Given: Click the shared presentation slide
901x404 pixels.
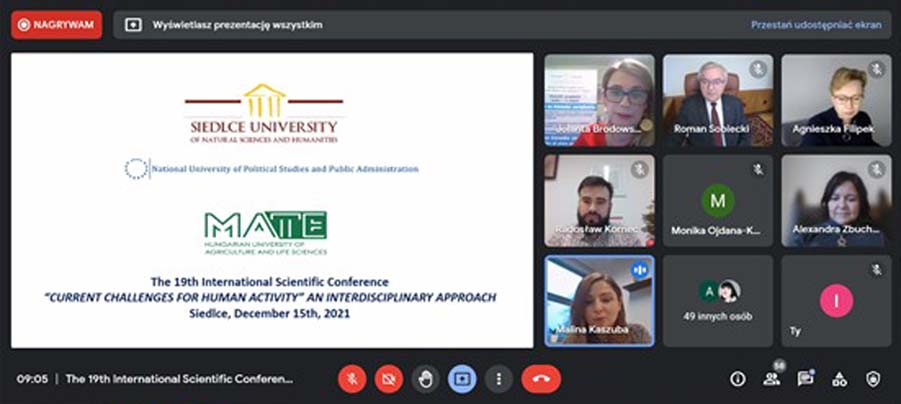Looking at the screenshot, I should click(272, 200).
